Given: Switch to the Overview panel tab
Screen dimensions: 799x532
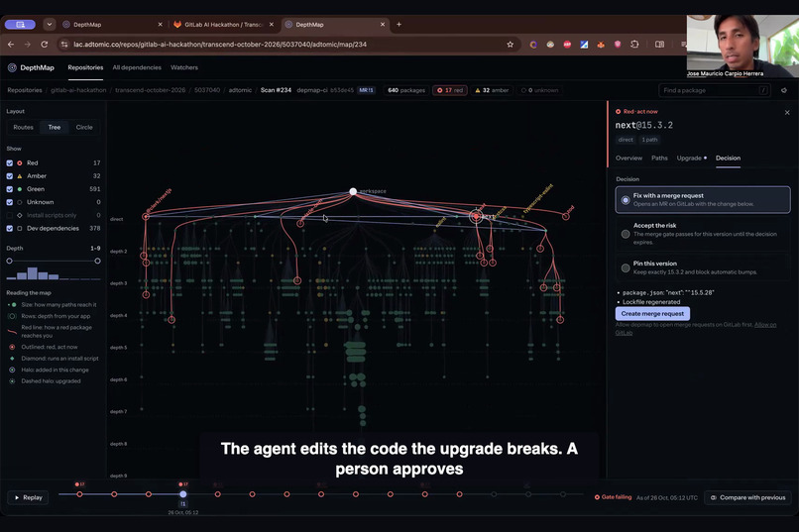Looking at the screenshot, I should coord(628,159).
